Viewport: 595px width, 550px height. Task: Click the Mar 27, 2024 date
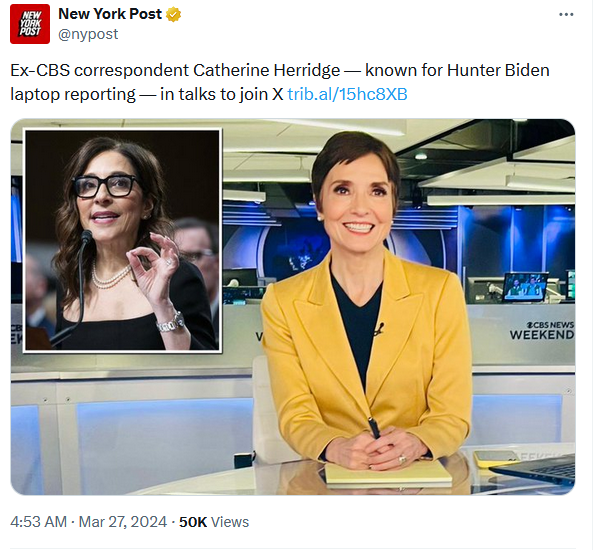click(x=123, y=522)
